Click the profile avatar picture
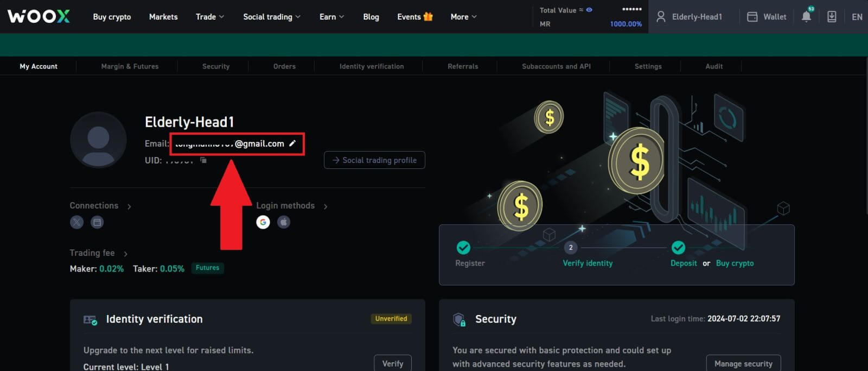Viewport: 868px width, 371px height. pyautogui.click(x=98, y=140)
